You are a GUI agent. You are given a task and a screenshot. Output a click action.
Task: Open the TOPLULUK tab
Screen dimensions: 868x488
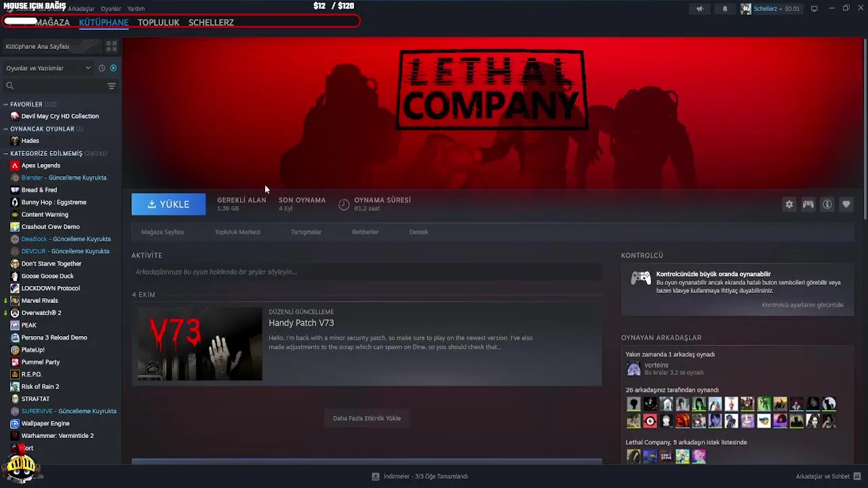pyautogui.click(x=159, y=22)
